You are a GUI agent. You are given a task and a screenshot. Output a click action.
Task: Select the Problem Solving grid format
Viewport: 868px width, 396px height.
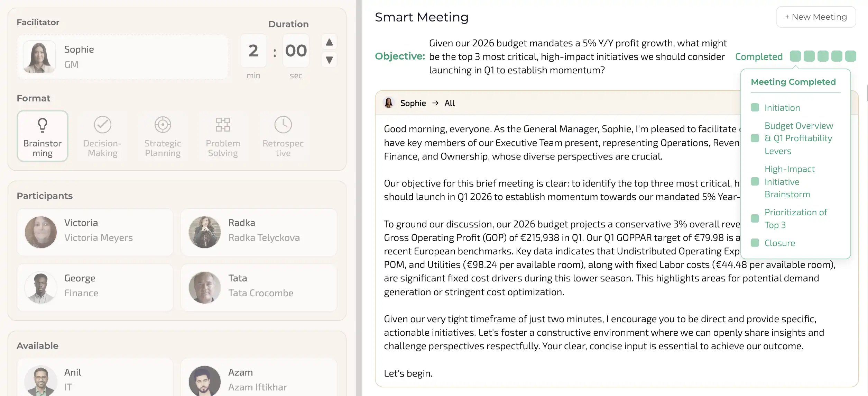pyautogui.click(x=223, y=136)
